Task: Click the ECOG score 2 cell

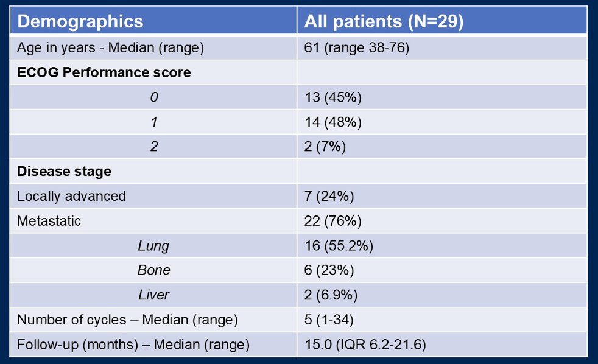Action: coord(153,146)
